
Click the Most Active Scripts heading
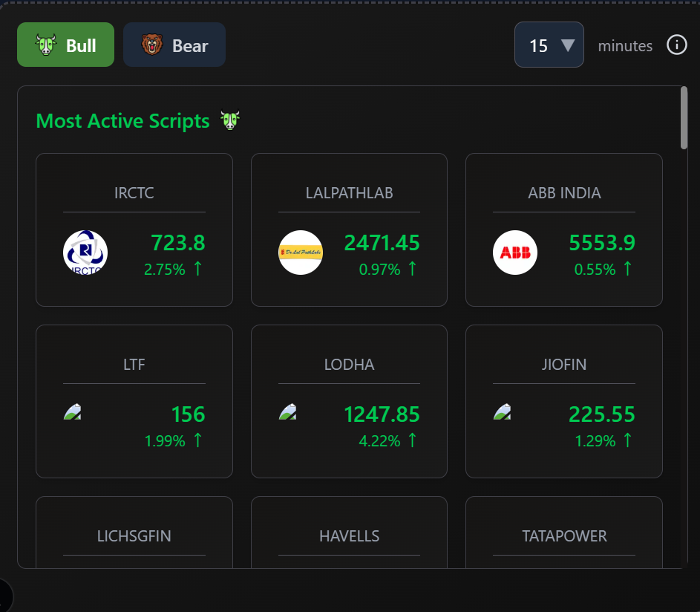[122, 120]
